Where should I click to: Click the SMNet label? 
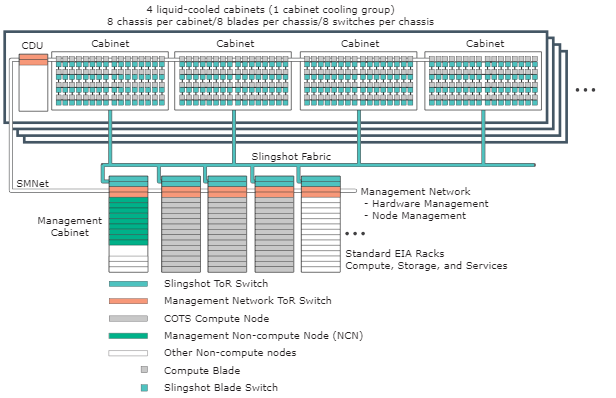tap(33, 183)
